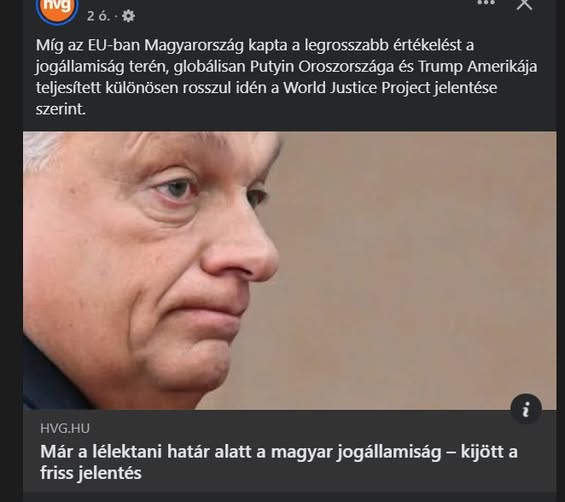This screenshot has height=502, width=565.
Task: Open the three-dot post options menu
Action: pyautogui.click(x=486, y=3)
